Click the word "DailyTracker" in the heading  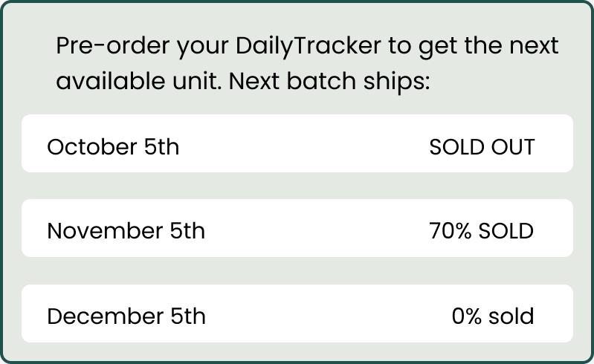point(311,46)
